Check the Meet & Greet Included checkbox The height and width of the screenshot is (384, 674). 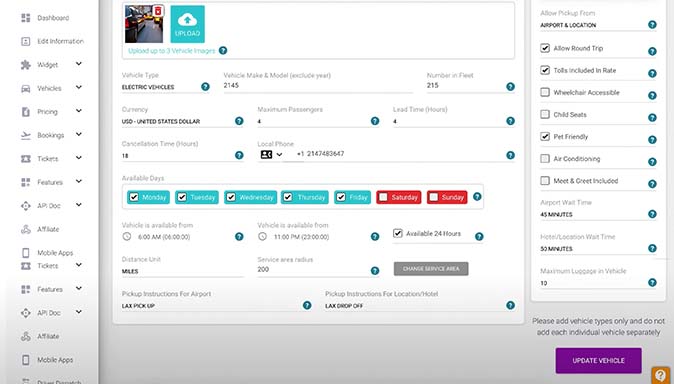coord(545,181)
